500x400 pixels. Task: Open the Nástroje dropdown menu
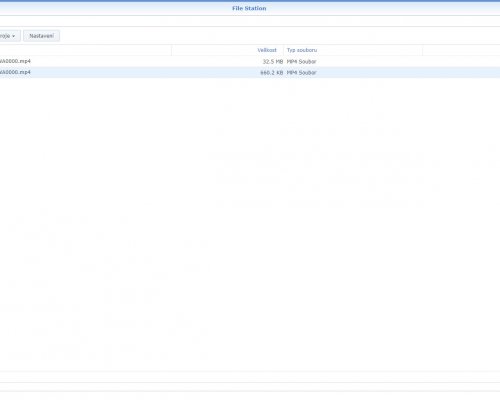(x=9, y=36)
